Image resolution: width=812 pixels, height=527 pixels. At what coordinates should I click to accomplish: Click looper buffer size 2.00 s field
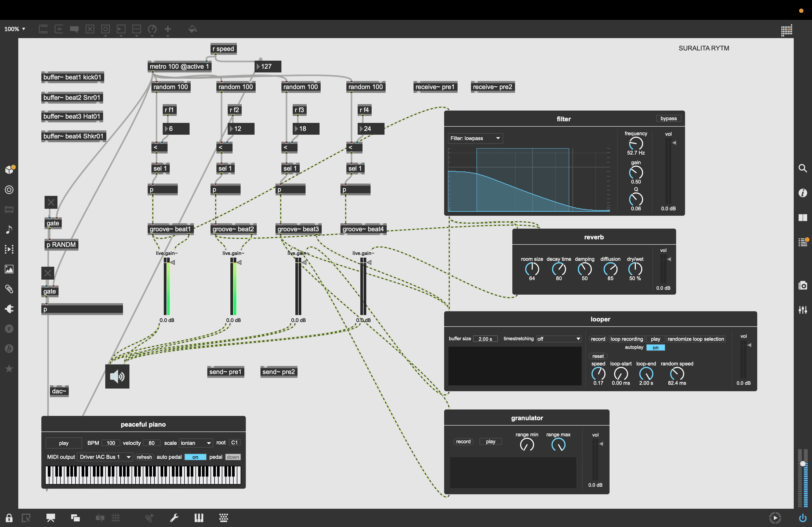(x=485, y=339)
